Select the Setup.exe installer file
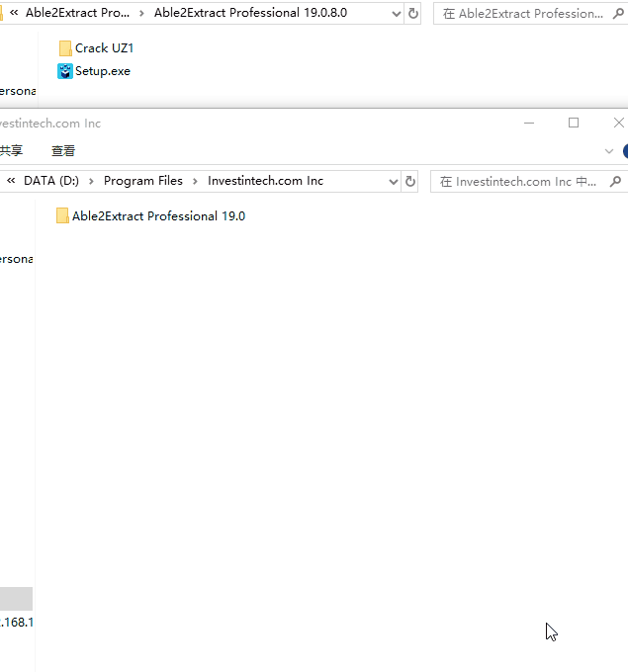This screenshot has width=628, height=672. pyautogui.click(x=102, y=71)
